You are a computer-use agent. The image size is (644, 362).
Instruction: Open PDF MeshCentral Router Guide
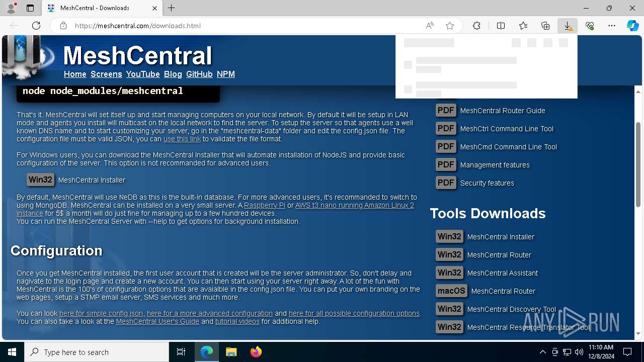(446, 110)
